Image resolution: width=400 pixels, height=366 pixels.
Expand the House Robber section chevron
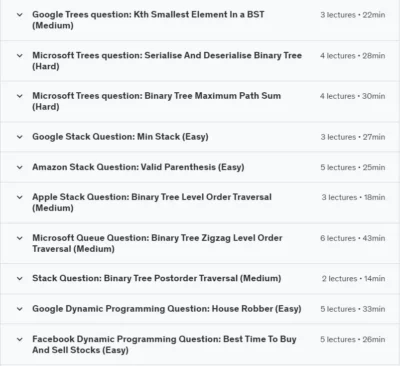20,309
